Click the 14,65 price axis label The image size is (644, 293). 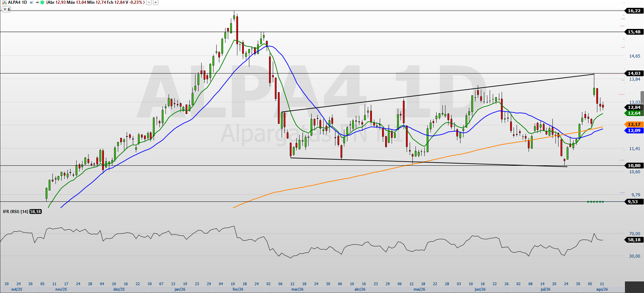pos(634,56)
